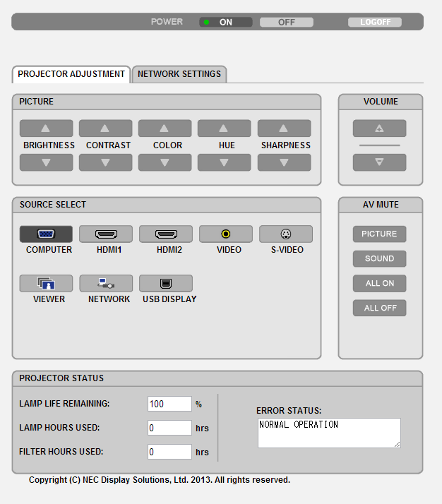Screen dimensions: 442x504
Task: Click AV MUTE ALL ON
Action: [379, 284]
